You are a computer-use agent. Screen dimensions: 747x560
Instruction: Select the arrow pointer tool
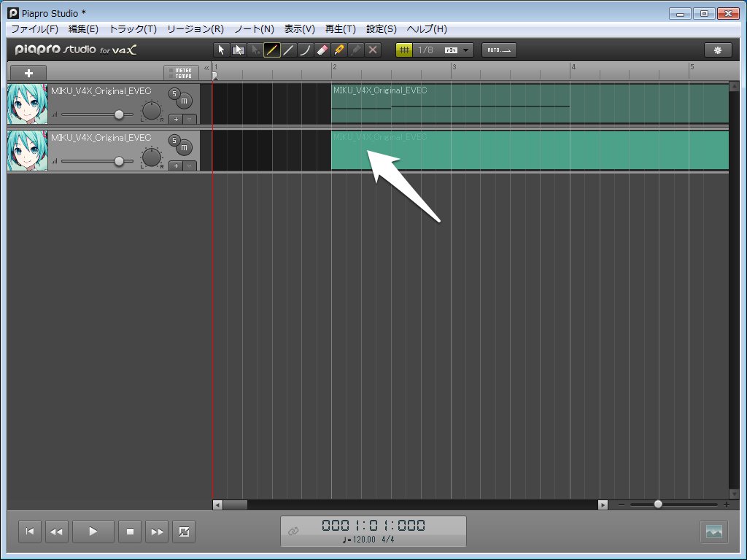point(222,50)
